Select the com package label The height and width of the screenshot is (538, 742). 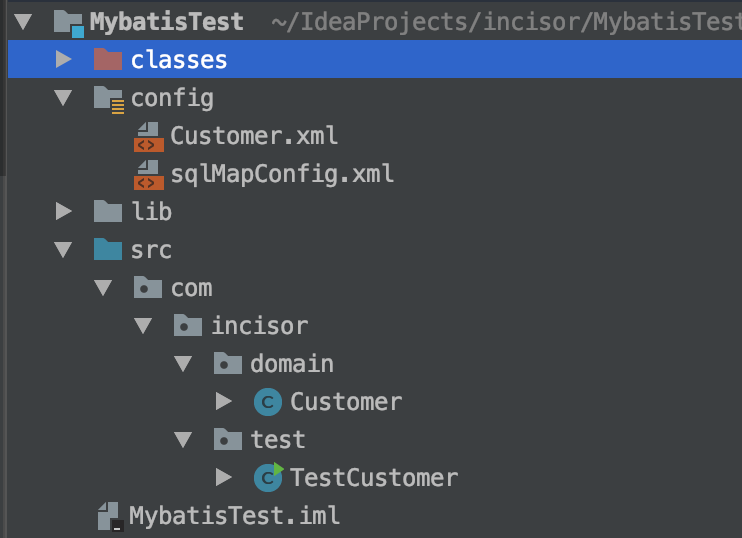tap(191, 288)
